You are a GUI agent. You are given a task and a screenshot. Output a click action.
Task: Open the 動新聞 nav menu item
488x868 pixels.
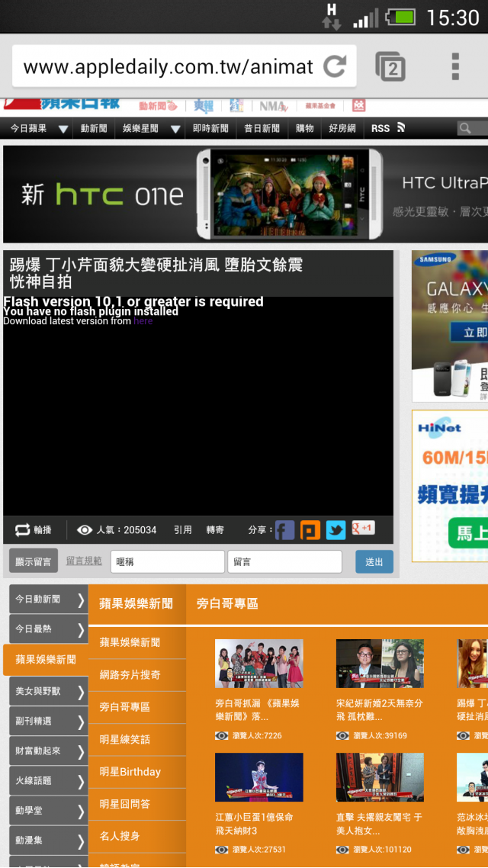click(94, 128)
